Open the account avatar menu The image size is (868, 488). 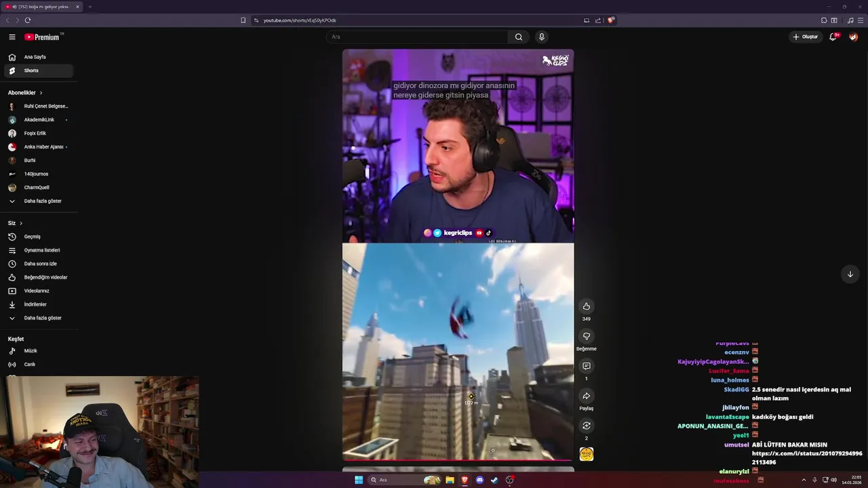tap(853, 37)
